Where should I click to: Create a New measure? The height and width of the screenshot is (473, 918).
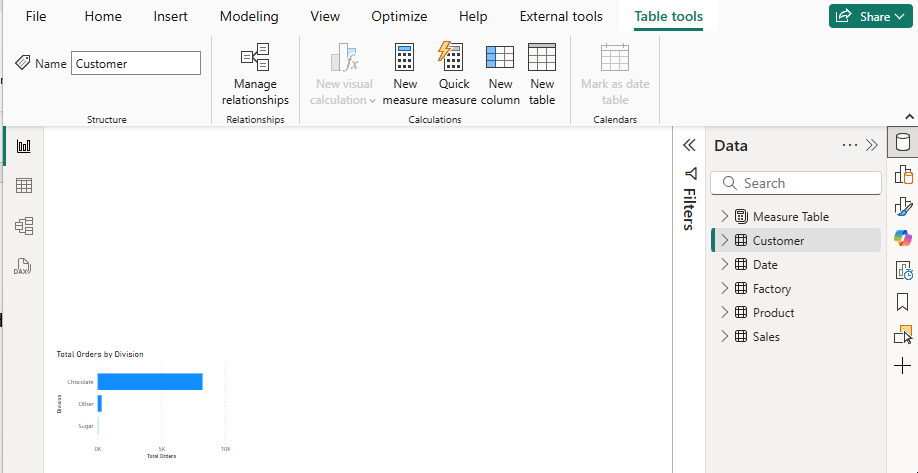pyautogui.click(x=405, y=74)
